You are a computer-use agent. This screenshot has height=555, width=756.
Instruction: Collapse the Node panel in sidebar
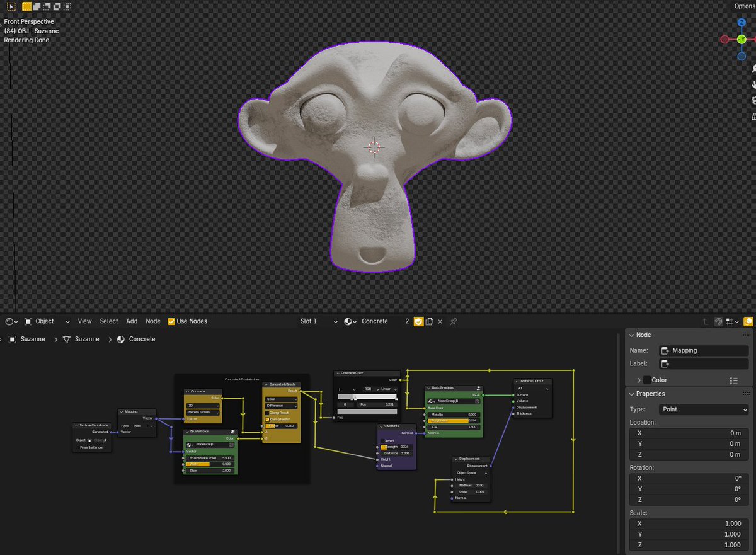click(x=633, y=335)
